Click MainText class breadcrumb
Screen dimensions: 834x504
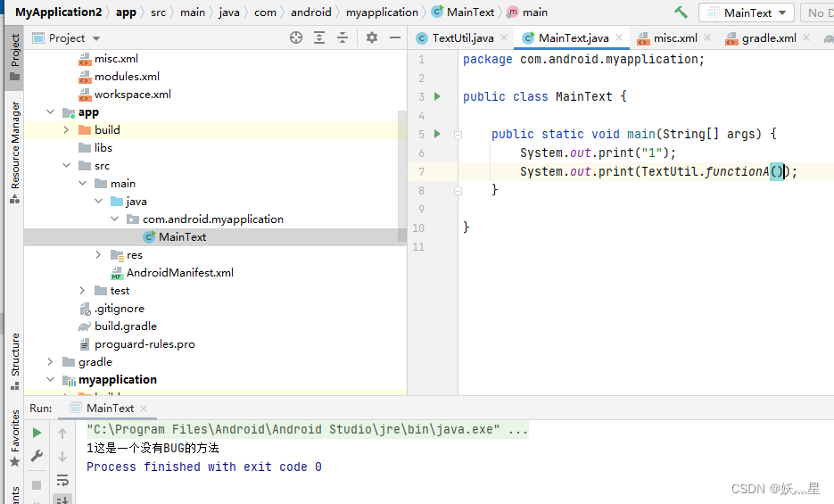(x=463, y=12)
